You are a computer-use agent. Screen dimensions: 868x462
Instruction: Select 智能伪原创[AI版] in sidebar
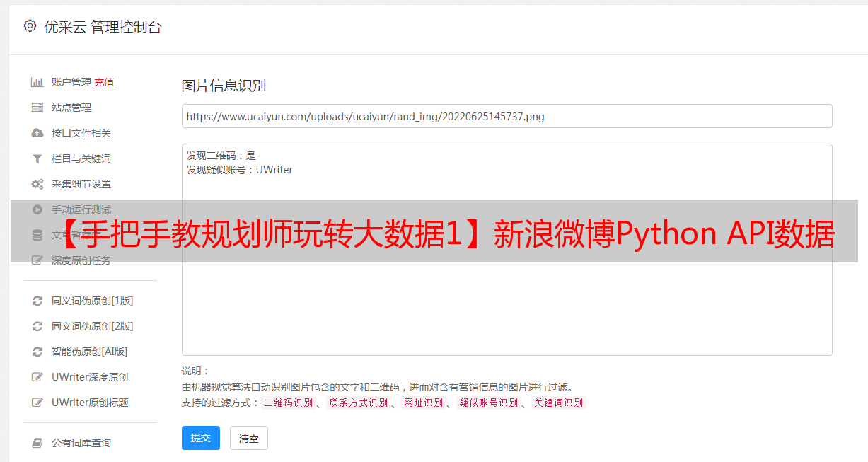pos(90,352)
